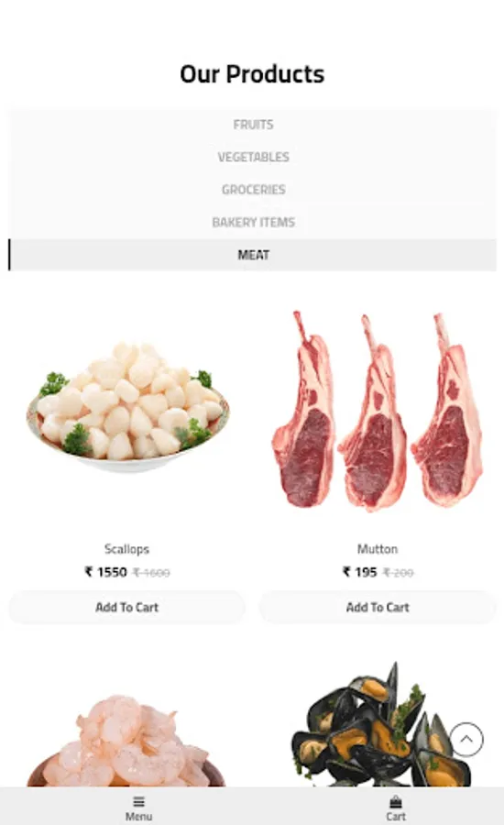Open the Scallops product image
The height and width of the screenshot is (825, 504).
tap(128, 408)
